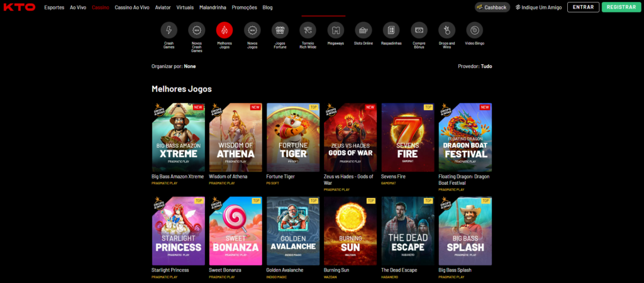644x283 pixels.
Task: Click the WAZDAN provider label
Action: pyautogui.click(x=330, y=277)
